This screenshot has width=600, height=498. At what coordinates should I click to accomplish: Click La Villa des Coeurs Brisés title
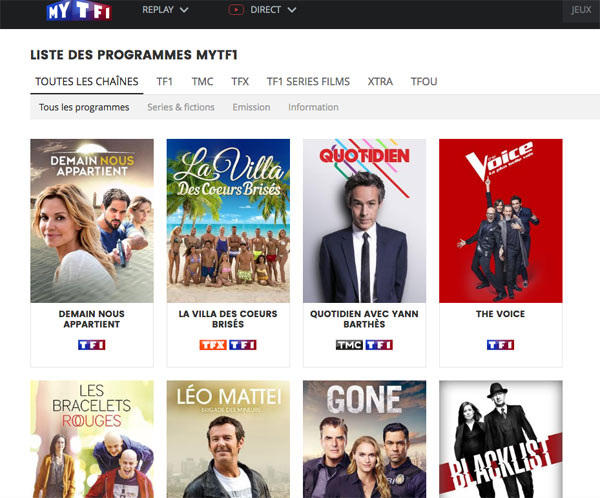pos(228,319)
